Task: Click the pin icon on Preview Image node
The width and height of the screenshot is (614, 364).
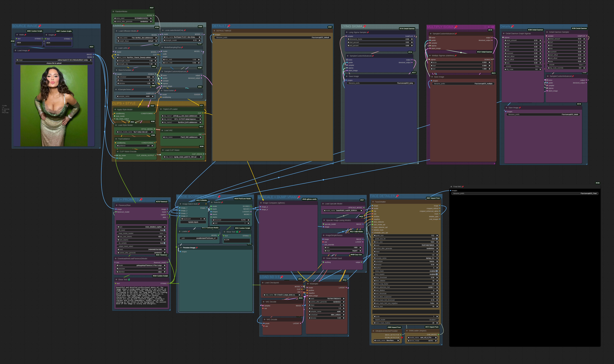Action: tap(197, 248)
